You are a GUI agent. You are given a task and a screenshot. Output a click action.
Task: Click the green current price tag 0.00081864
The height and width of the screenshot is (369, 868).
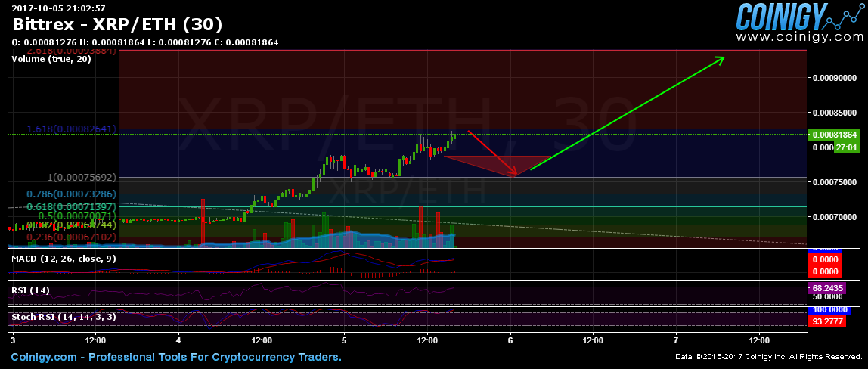tap(834, 135)
